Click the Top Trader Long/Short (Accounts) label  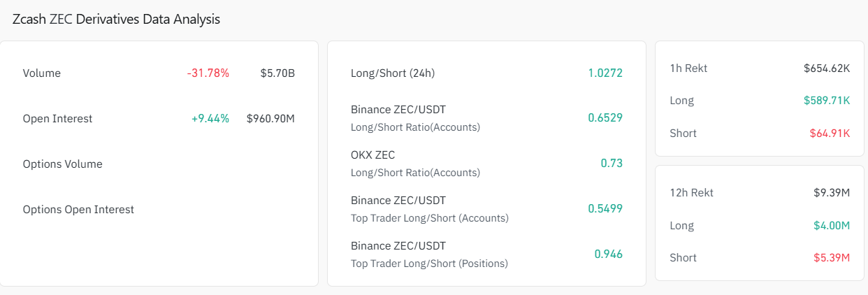point(429,217)
